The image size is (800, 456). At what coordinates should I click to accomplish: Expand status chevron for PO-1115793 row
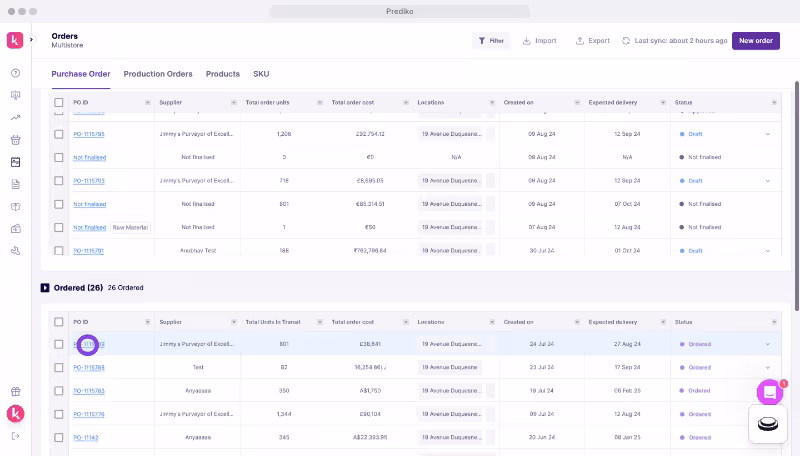tap(768, 181)
